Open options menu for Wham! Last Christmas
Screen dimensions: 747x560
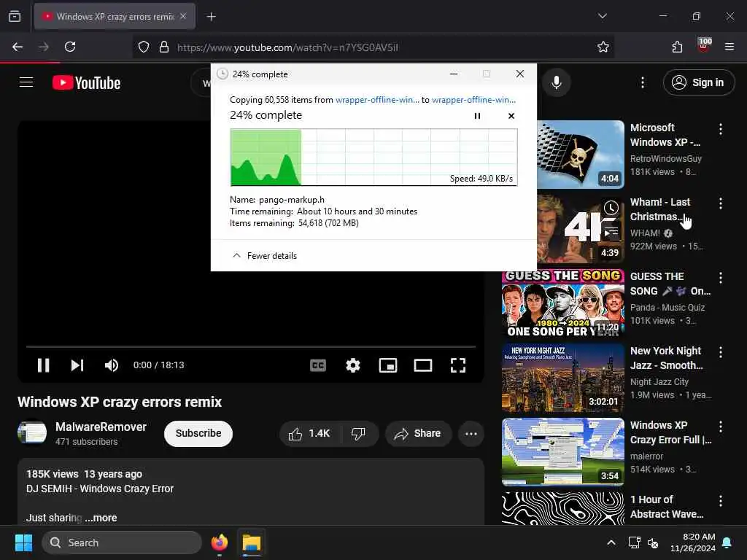tap(720, 203)
